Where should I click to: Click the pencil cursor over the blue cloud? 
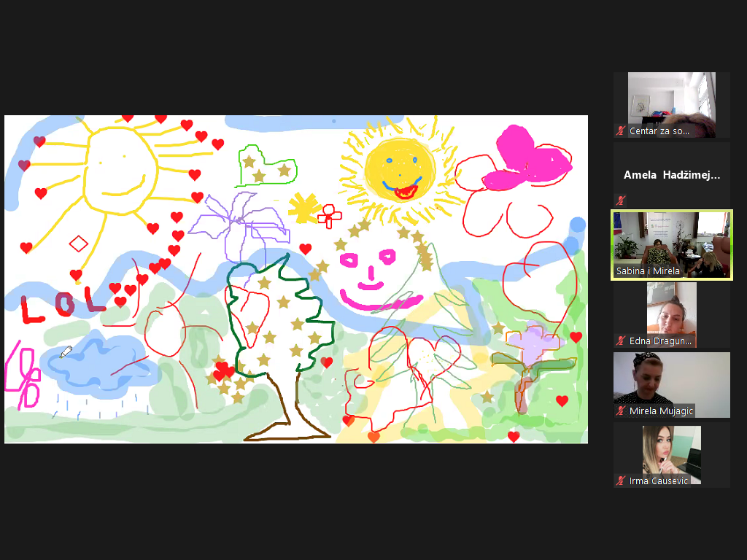coord(66,352)
